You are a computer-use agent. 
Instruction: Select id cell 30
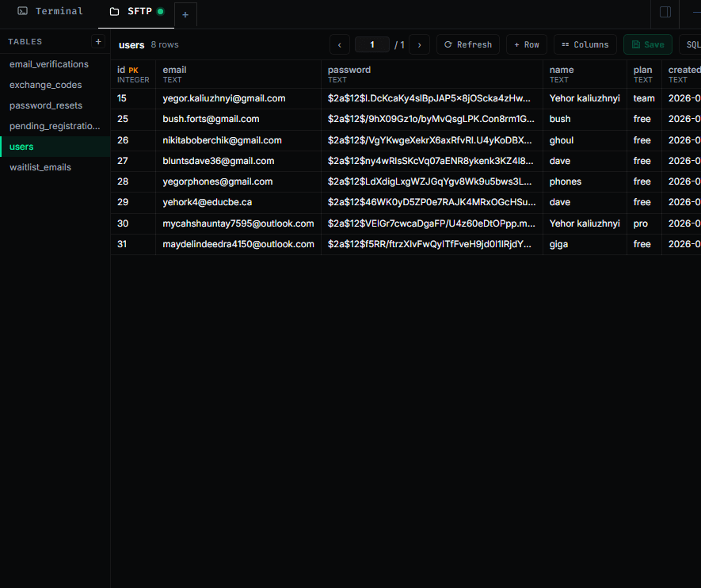tap(133, 223)
